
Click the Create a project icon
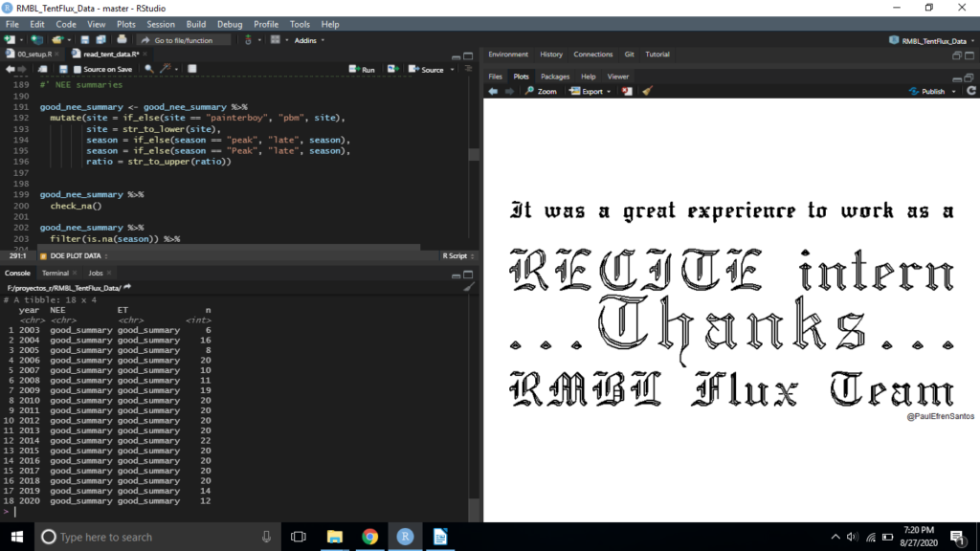[37, 40]
